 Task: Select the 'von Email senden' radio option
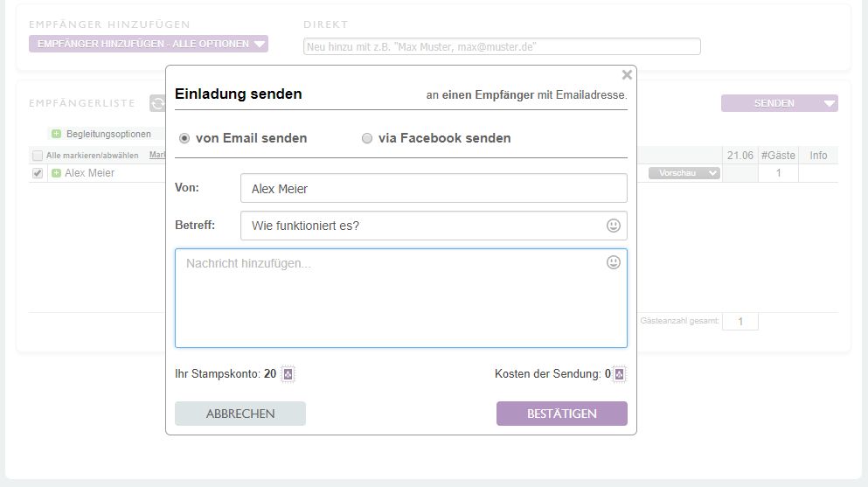184,138
